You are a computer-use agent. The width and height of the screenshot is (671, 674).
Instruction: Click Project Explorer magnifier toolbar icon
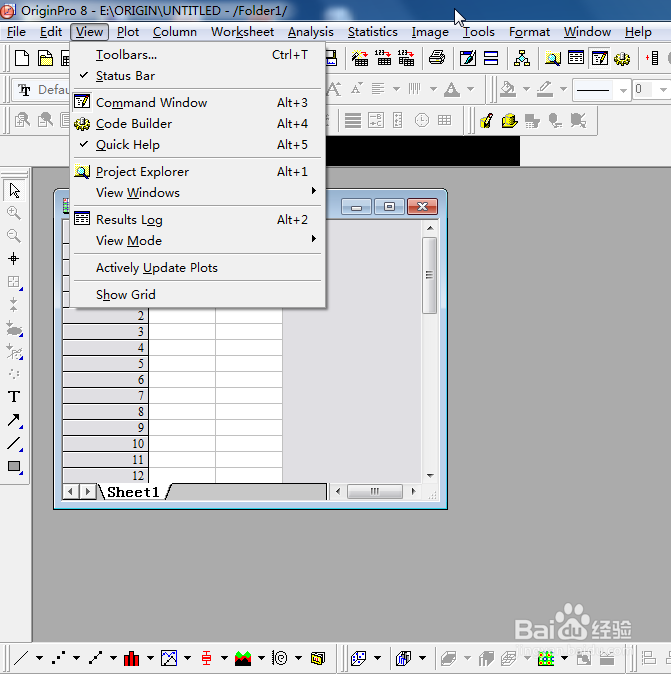553,58
